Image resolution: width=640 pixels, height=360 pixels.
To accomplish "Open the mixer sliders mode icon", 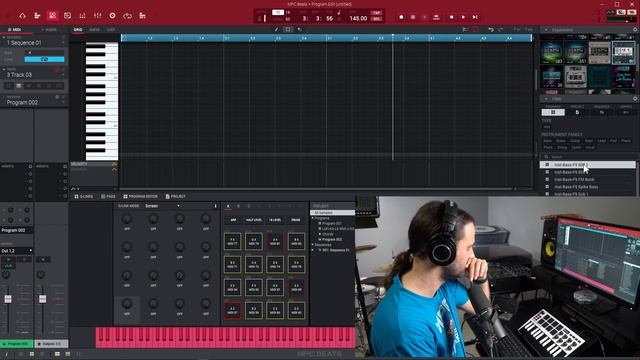I will (x=98, y=16).
